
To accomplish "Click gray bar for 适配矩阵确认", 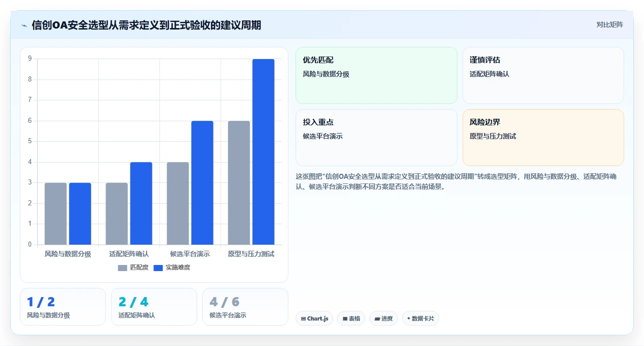I will pyautogui.click(x=117, y=214).
